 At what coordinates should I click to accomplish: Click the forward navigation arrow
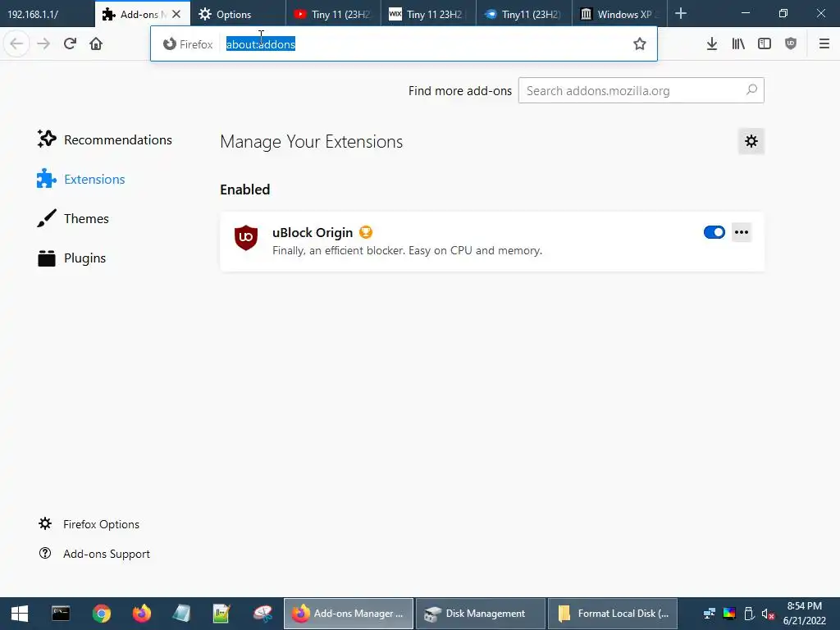pos(43,44)
